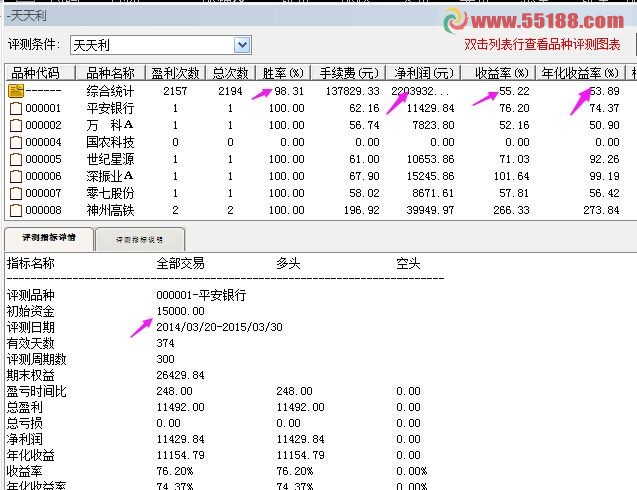637x490 pixels.
Task: Click stock code 000004
Action: [x=43, y=142]
